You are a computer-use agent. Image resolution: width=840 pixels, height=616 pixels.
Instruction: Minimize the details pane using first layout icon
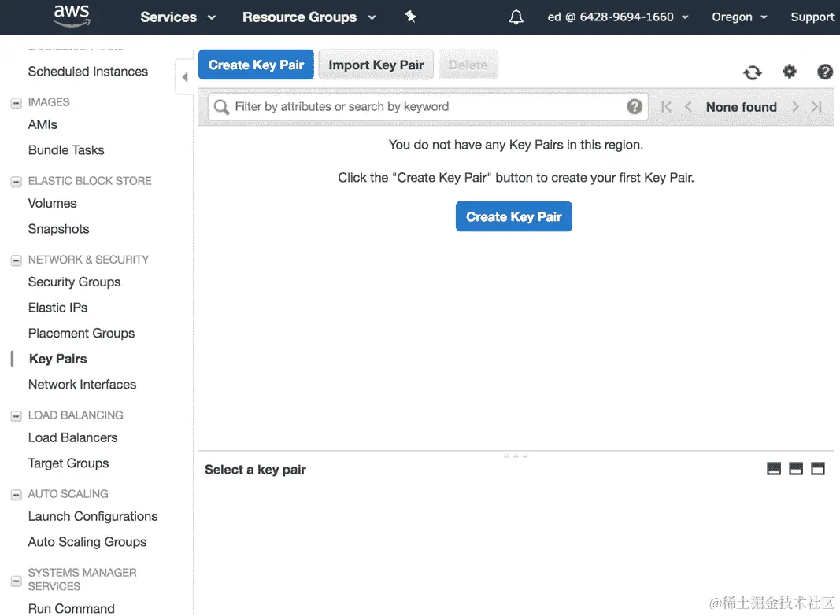pos(774,469)
